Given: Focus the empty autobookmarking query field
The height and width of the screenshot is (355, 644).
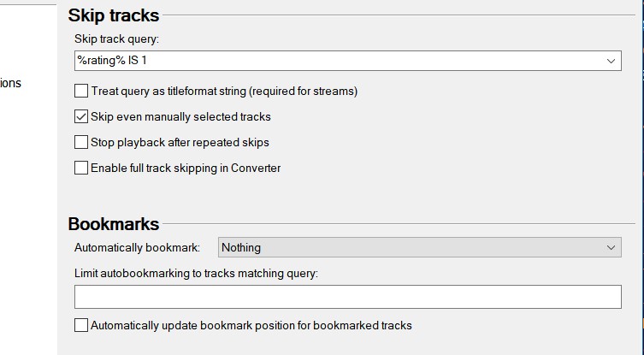Looking at the screenshot, I should pyautogui.click(x=347, y=297).
